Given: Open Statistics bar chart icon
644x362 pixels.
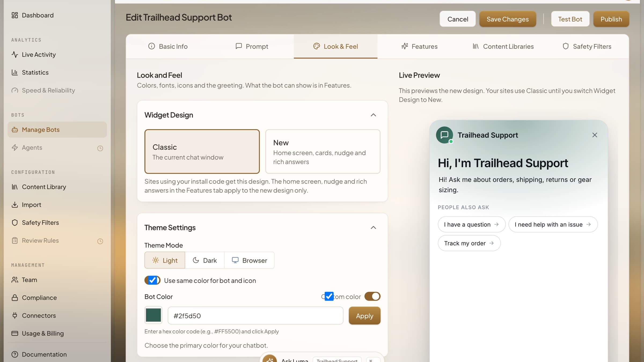Looking at the screenshot, I should (15, 72).
